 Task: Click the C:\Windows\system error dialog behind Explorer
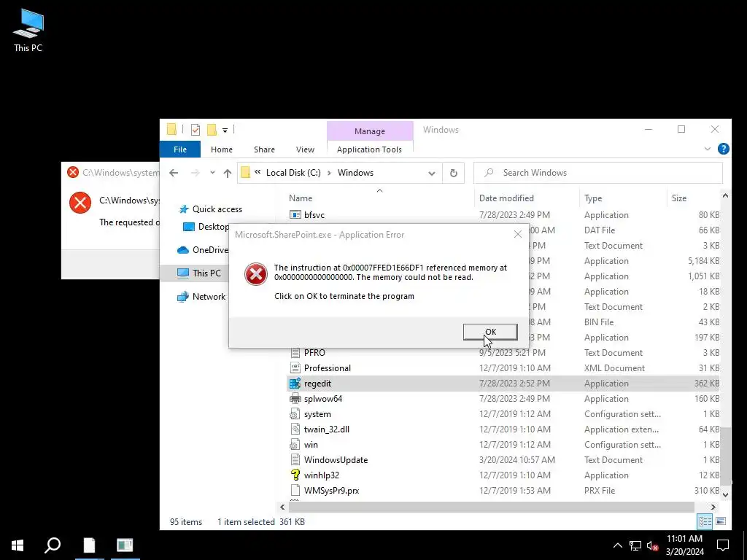pos(111,219)
